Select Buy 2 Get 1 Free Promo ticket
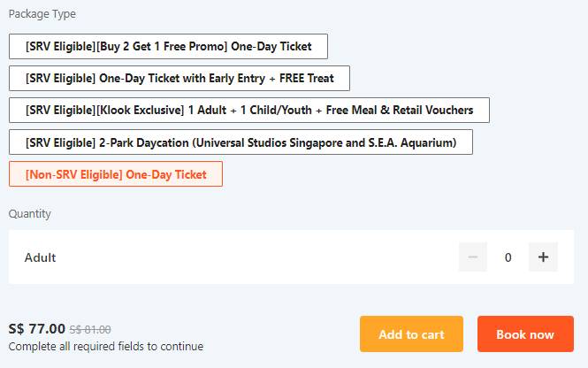588x368 pixels. point(168,46)
